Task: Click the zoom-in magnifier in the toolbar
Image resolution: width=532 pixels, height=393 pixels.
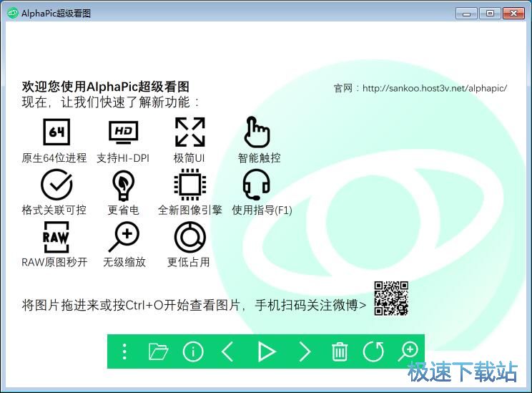Action: pos(408,351)
